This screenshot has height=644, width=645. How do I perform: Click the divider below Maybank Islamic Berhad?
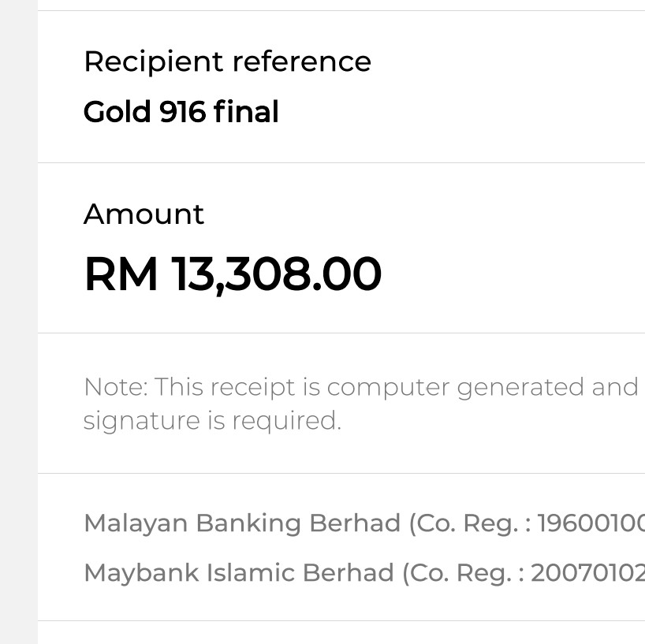(341, 620)
